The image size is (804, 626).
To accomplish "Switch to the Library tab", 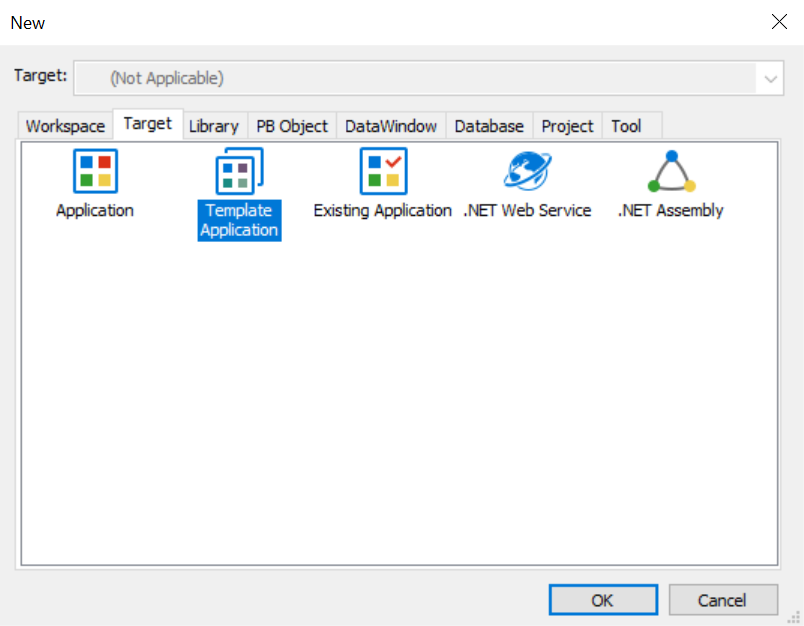I will (x=214, y=126).
